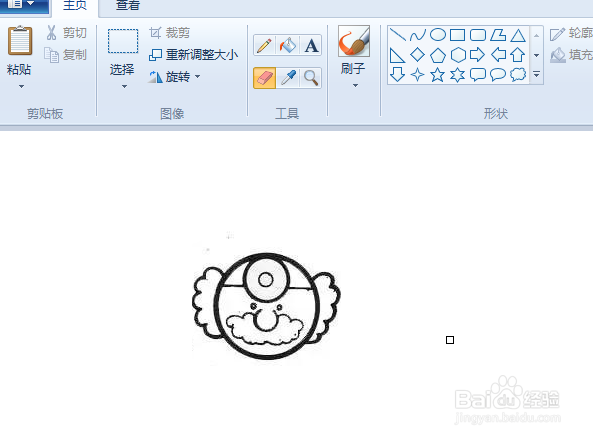Switch to the Home (主页) tab
The height and width of the screenshot is (439, 593).
coord(75,6)
